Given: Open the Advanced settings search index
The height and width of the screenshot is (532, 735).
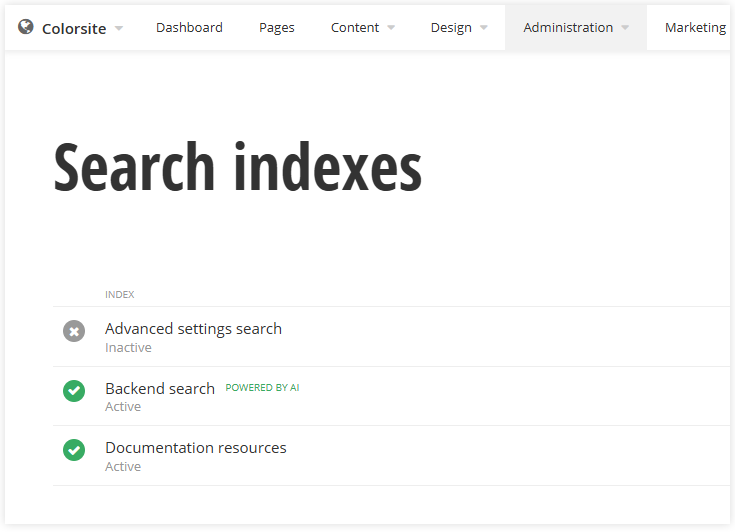Looking at the screenshot, I should (x=193, y=329).
